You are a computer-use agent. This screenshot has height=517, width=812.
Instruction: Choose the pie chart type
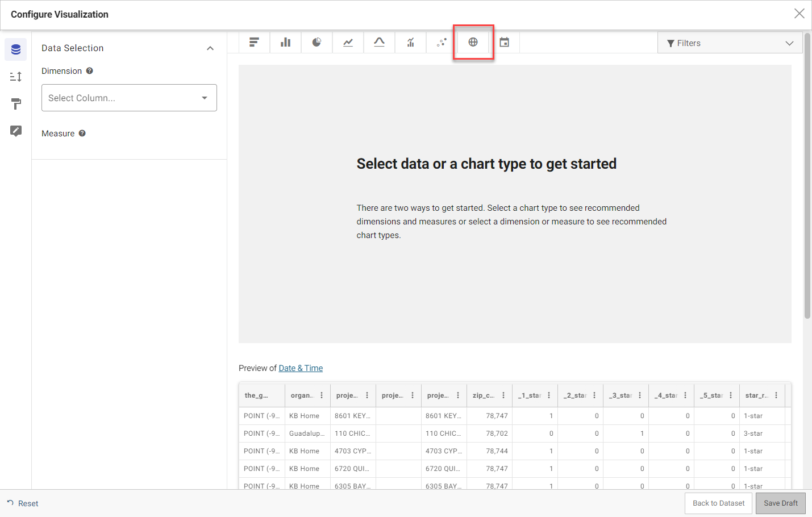click(317, 42)
